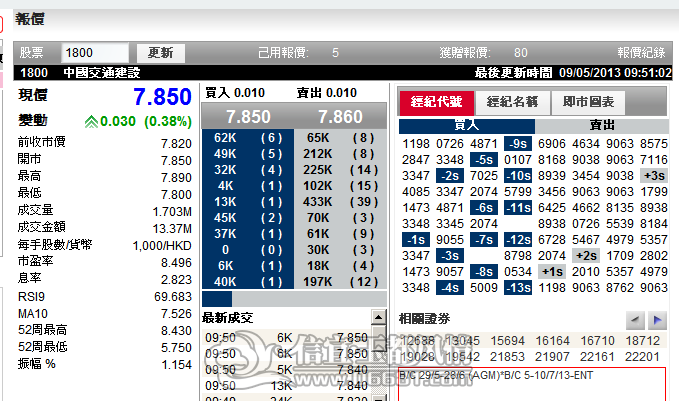Viewport: 679px width, 401px height.
Task: Open related security 22161
Action: [x=598, y=357]
